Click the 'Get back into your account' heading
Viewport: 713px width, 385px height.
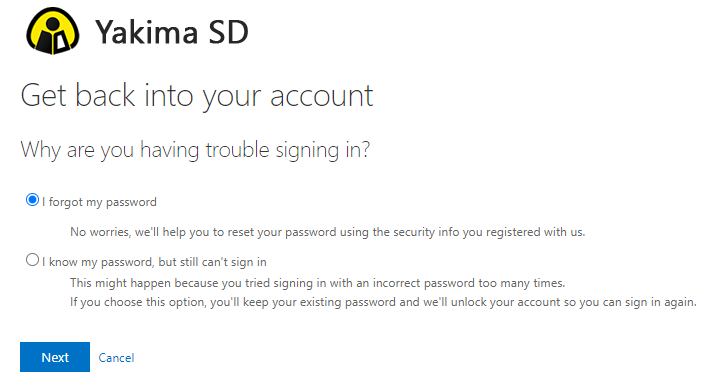[197, 96]
